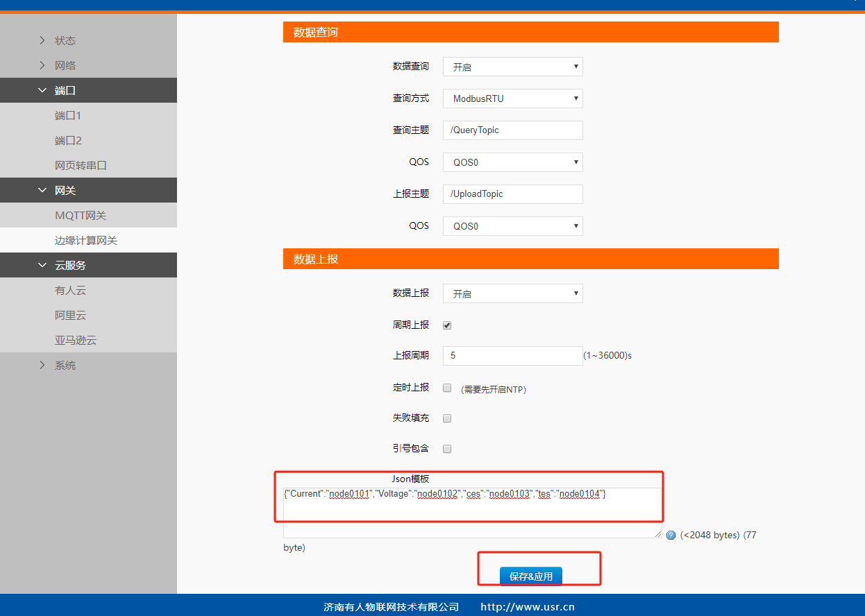Select 端口1 in the sidebar
This screenshot has height=616, width=865.
[x=68, y=116]
